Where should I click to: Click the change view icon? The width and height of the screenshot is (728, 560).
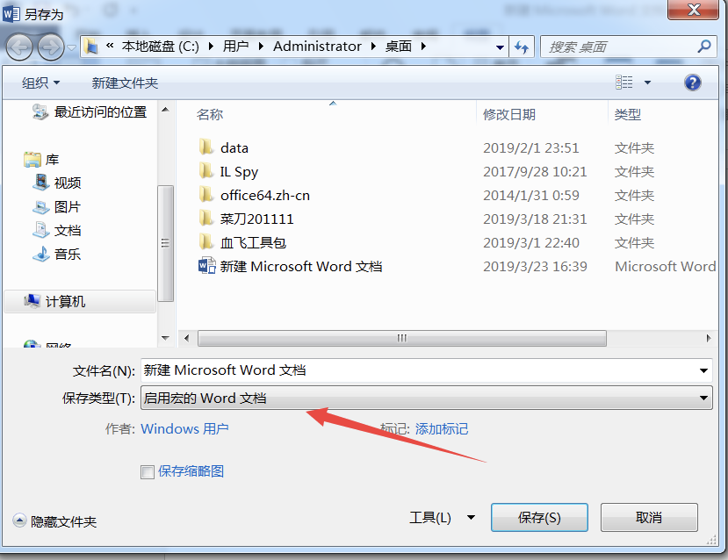(624, 83)
